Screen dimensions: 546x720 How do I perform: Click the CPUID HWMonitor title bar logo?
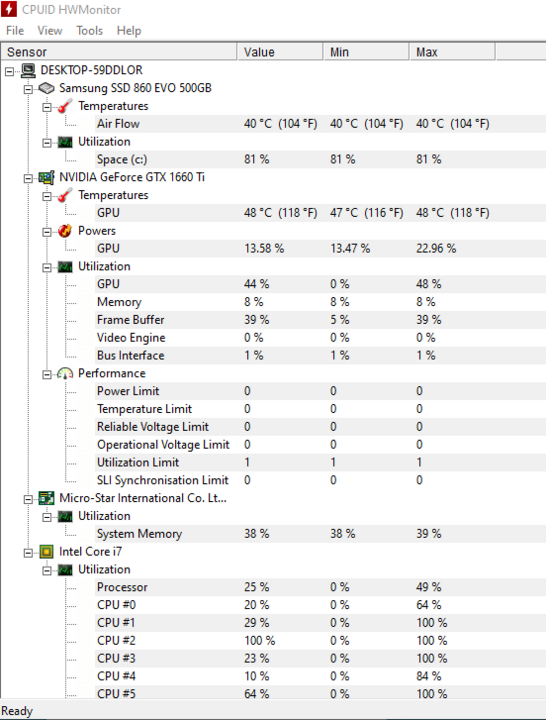click(9, 9)
